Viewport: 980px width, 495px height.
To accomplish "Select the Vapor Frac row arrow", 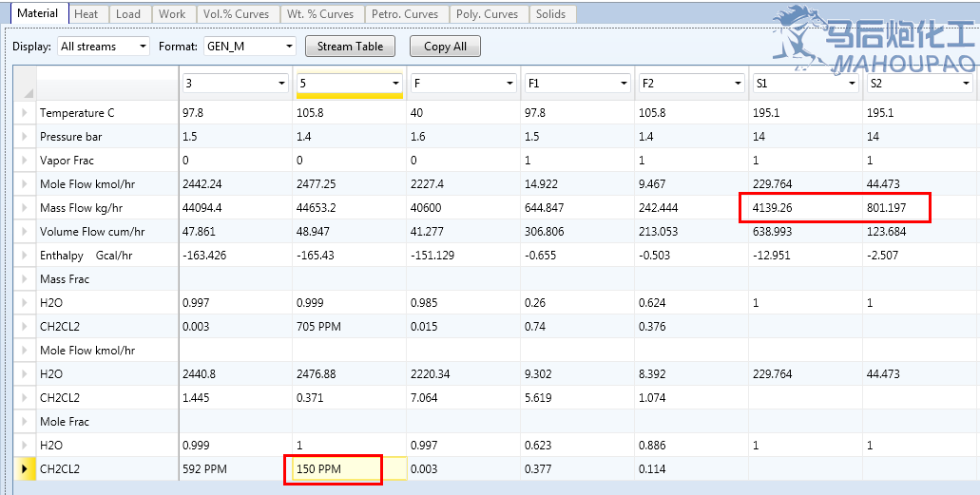I will (25, 161).
